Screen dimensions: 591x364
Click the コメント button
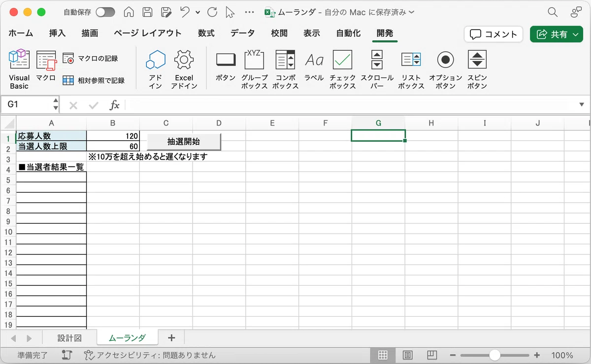click(493, 34)
